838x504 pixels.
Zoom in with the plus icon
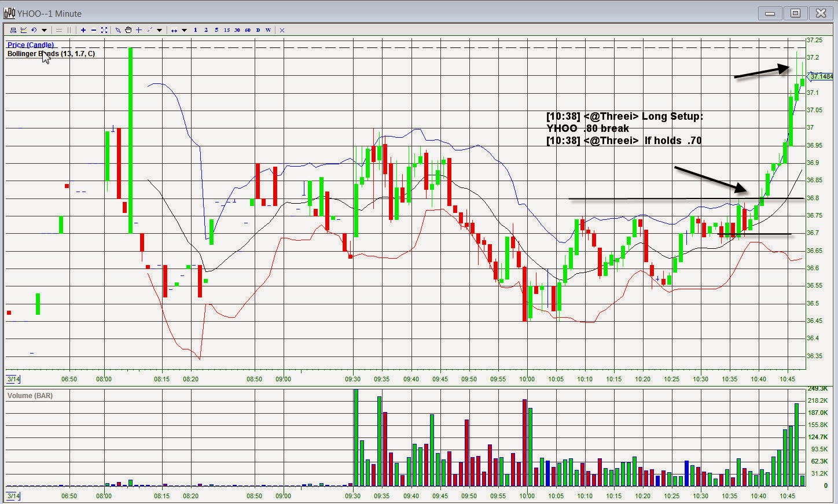(83, 30)
